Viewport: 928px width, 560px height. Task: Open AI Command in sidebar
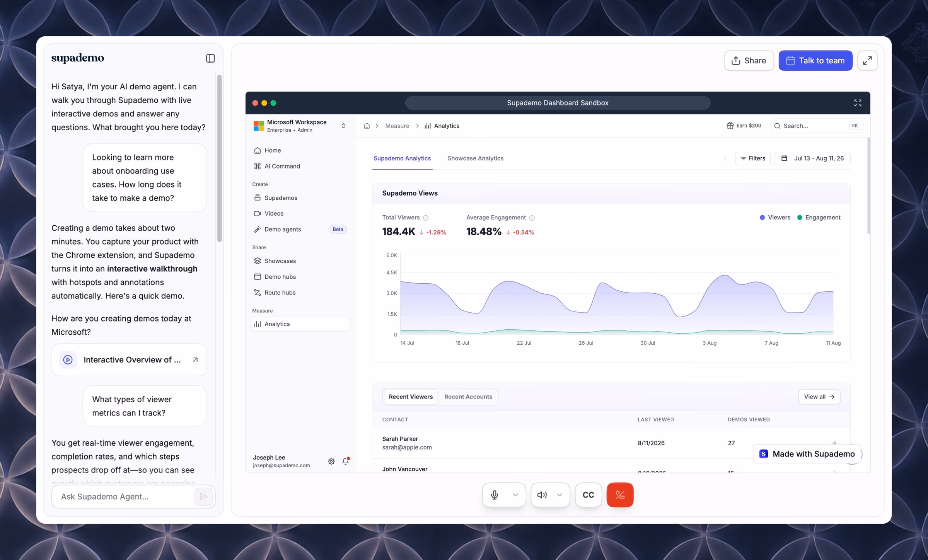[x=300, y=166]
